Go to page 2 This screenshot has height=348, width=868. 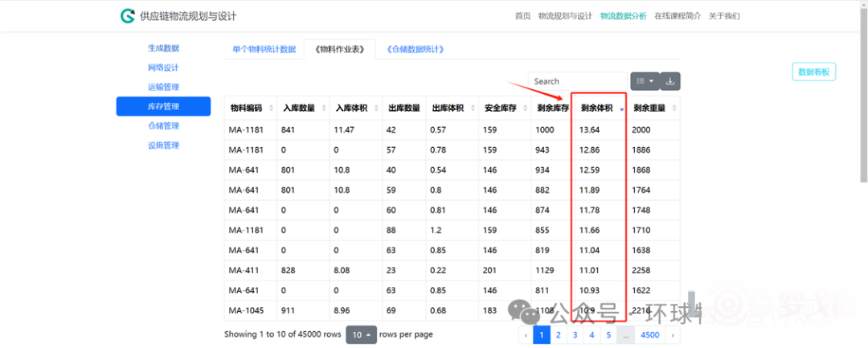pos(559,334)
